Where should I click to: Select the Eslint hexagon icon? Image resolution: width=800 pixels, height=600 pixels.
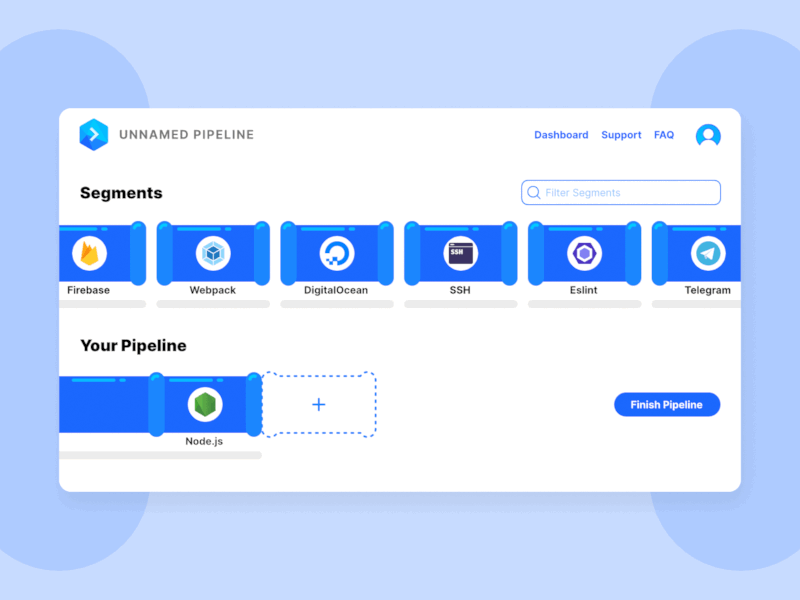(584, 253)
